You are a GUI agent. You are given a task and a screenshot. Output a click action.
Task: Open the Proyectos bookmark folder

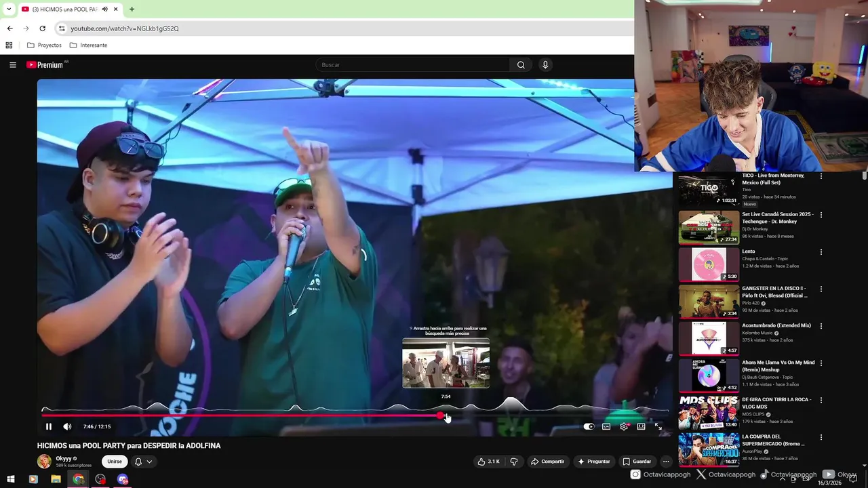(x=44, y=45)
